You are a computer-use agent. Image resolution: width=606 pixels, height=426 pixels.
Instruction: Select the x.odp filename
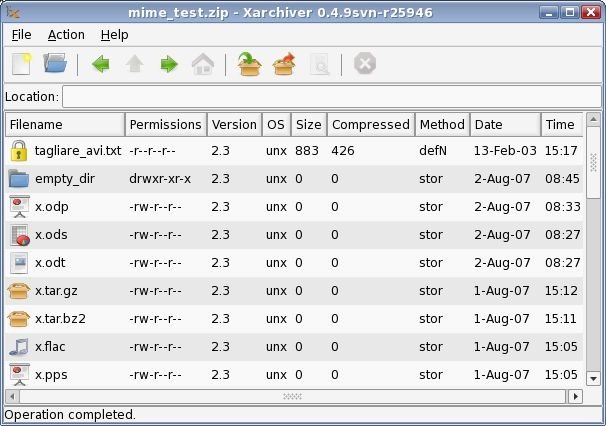click(51, 207)
